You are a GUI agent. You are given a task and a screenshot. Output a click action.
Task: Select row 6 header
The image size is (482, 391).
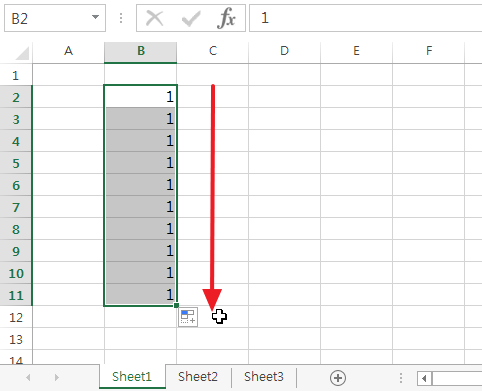16,185
